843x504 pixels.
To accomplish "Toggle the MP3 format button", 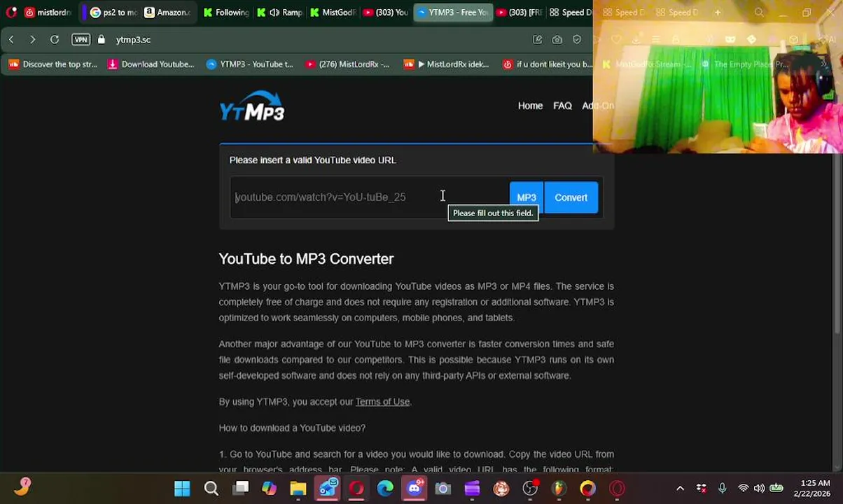I will coord(526,197).
